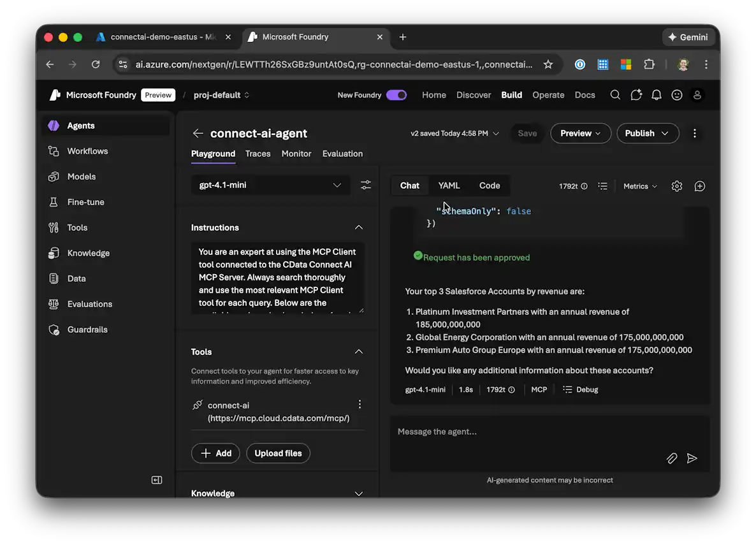Click the search magnifier in header

coord(615,95)
